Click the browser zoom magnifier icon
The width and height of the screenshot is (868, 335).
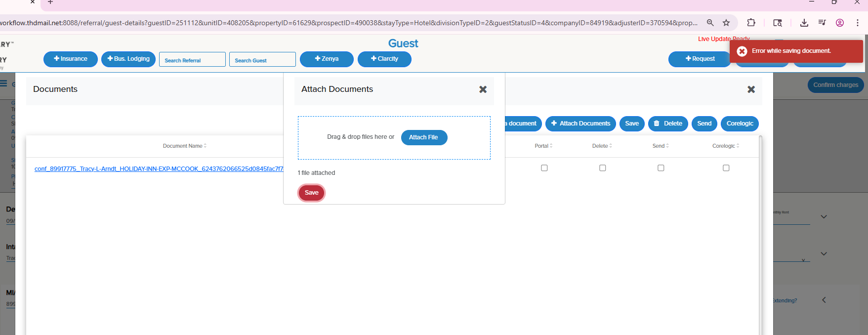(x=710, y=23)
